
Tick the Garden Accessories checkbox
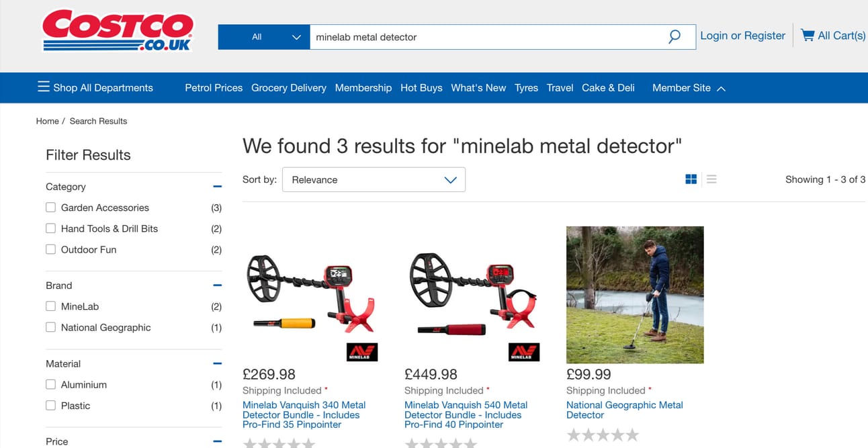(x=50, y=208)
